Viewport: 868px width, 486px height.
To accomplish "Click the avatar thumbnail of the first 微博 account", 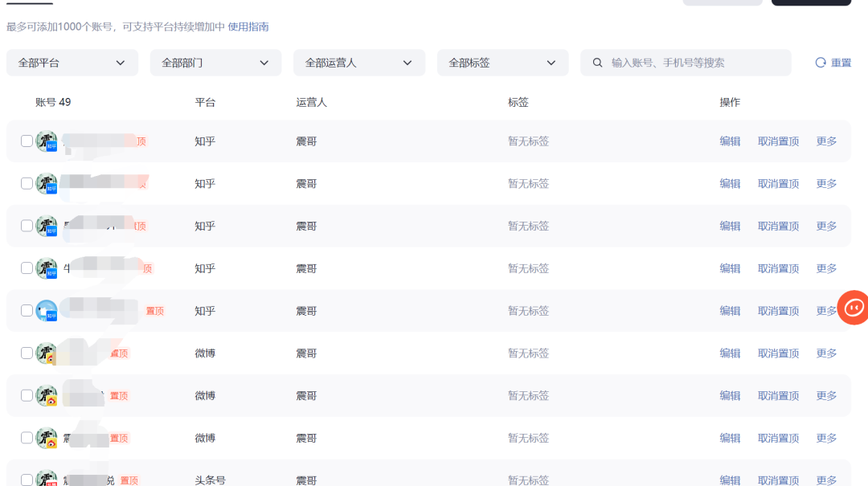I will 46,353.
